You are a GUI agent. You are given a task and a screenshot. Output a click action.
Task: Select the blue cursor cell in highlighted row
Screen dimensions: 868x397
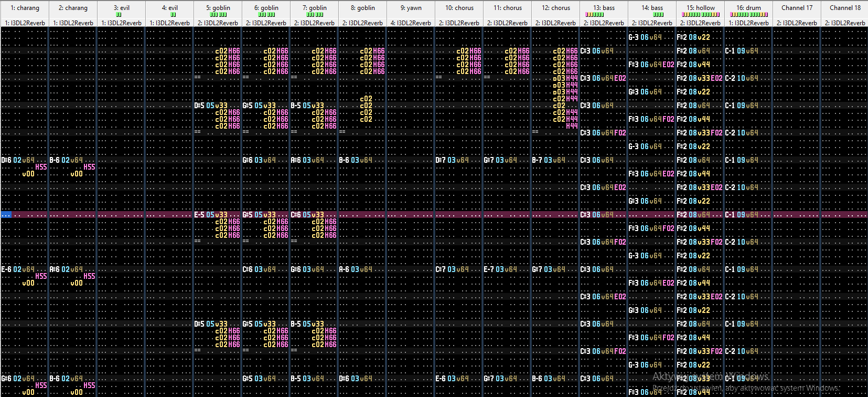[6, 215]
